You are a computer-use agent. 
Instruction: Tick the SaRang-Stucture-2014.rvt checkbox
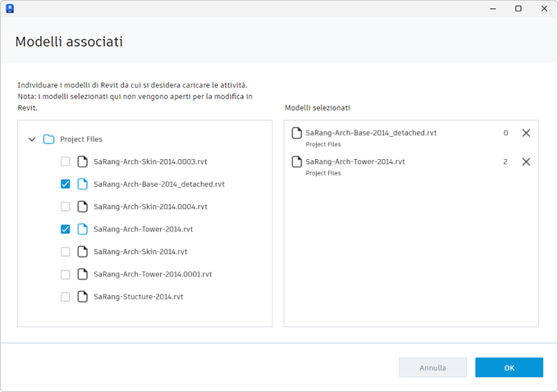(x=66, y=296)
